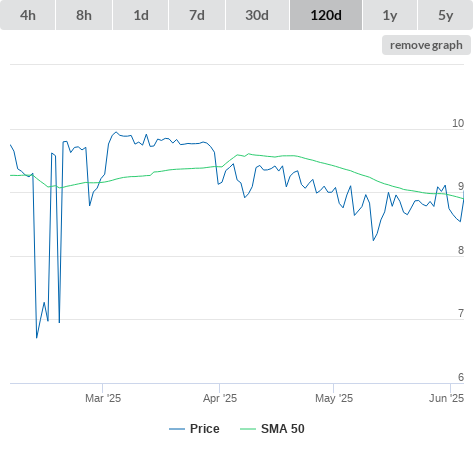Select the 8h time range tab
This screenshot has width=474, height=455.
84,15
